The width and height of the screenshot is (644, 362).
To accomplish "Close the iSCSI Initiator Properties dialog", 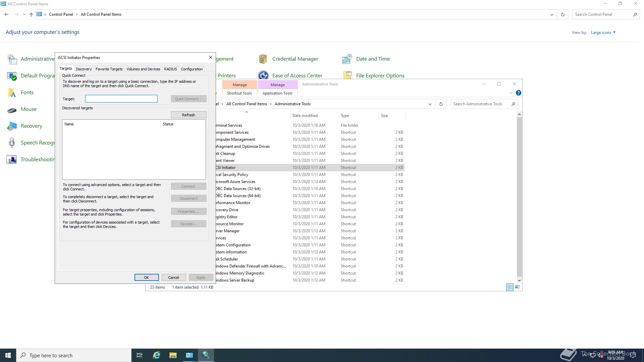I will click(x=211, y=58).
